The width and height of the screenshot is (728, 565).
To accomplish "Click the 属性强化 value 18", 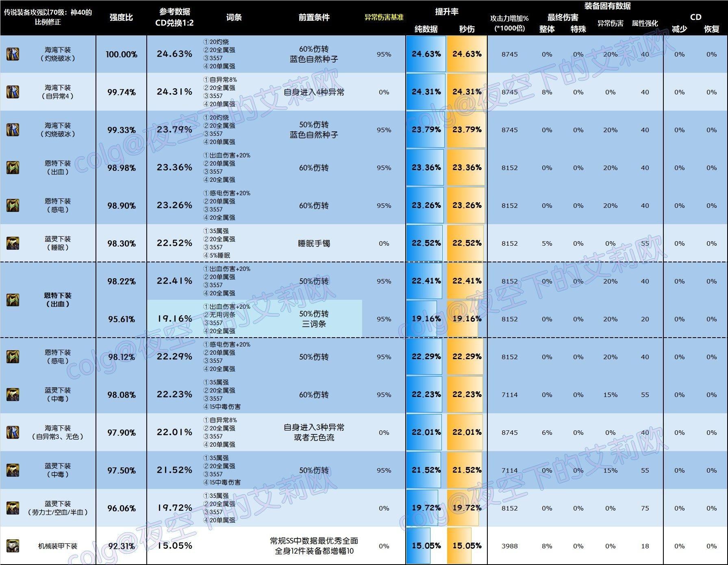I will tap(645, 546).
